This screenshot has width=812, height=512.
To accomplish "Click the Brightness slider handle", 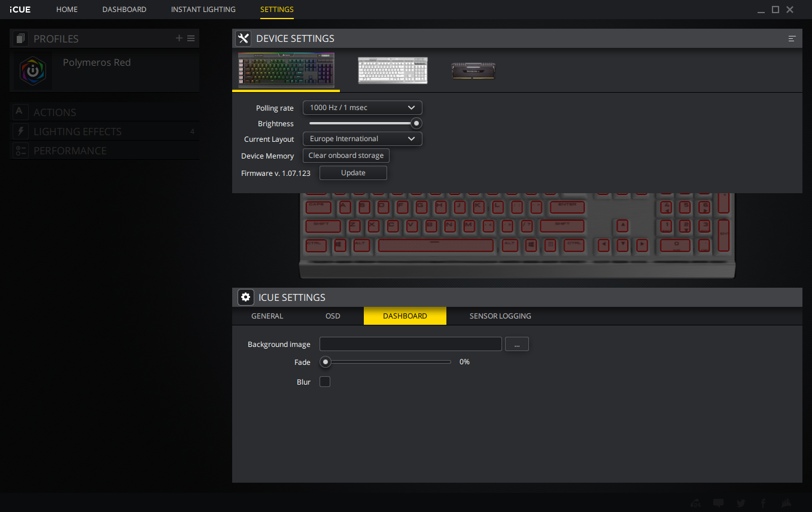I will [416, 124].
